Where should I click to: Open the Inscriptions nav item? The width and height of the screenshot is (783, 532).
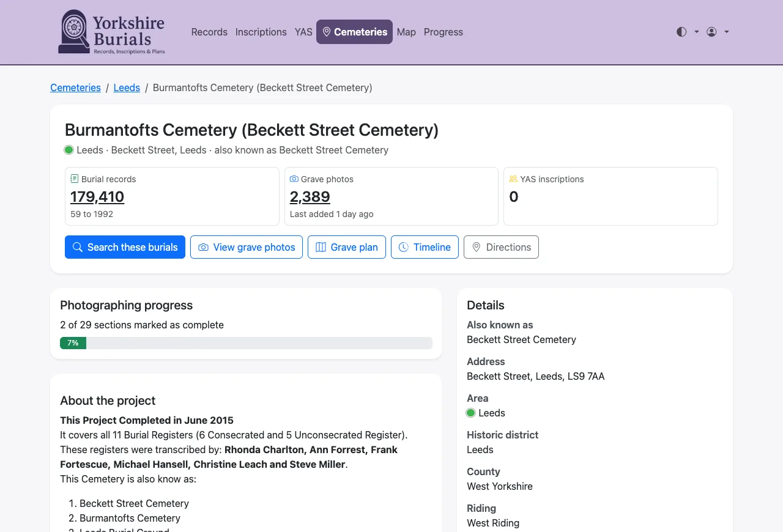pyautogui.click(x=261, y=32)
